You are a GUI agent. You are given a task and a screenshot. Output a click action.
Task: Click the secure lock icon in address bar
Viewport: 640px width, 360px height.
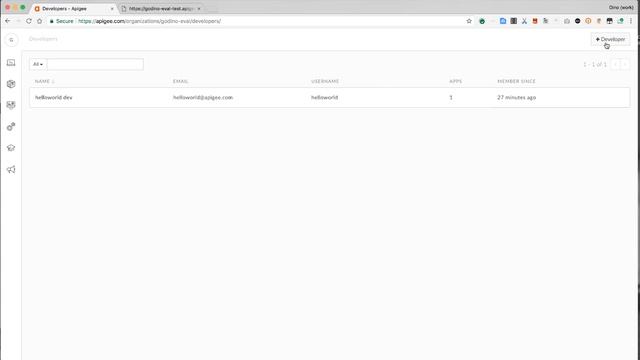pos(51,21)
